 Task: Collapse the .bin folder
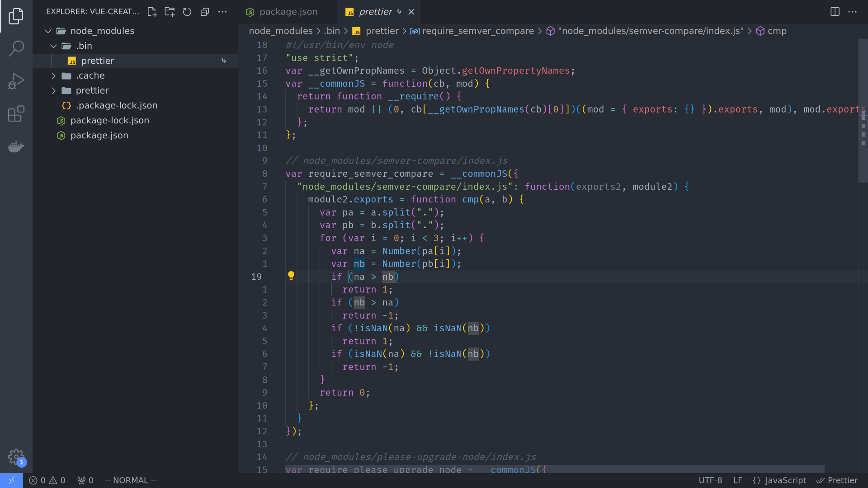[54, 46]
